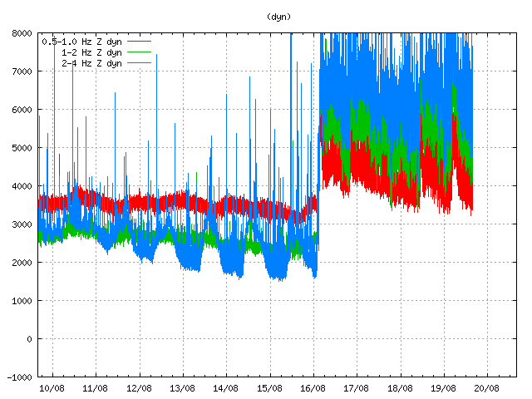
Task: Click the 16/08 date label on x-axis
Action: point(313,387)
